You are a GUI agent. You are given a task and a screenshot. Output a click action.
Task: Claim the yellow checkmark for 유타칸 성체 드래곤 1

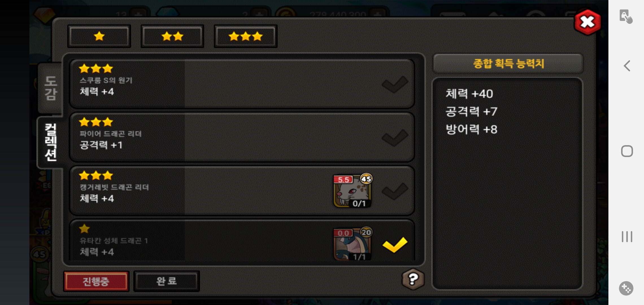tap(395, 245)
